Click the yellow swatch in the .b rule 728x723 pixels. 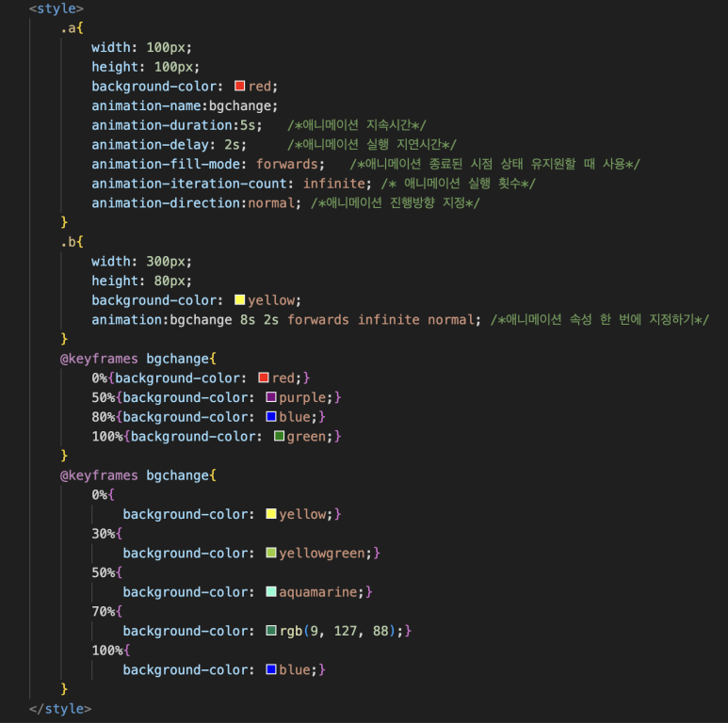239,299
